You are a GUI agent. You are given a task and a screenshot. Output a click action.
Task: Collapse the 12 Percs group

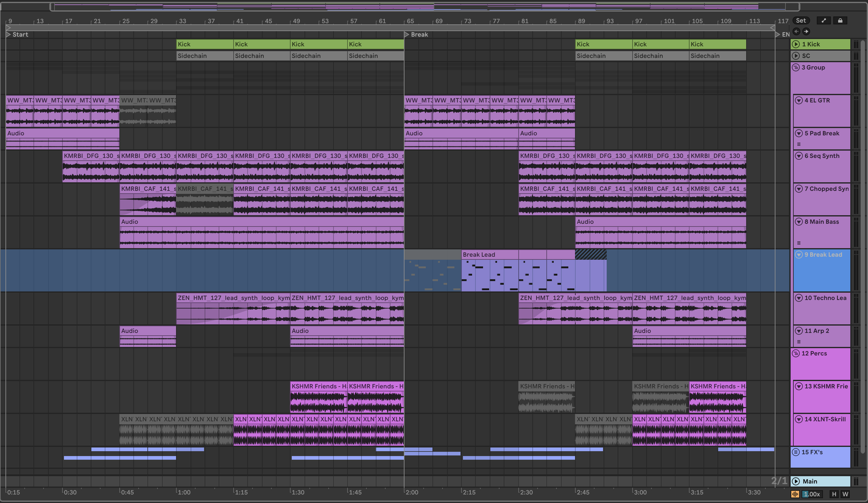tap(796, 353)
